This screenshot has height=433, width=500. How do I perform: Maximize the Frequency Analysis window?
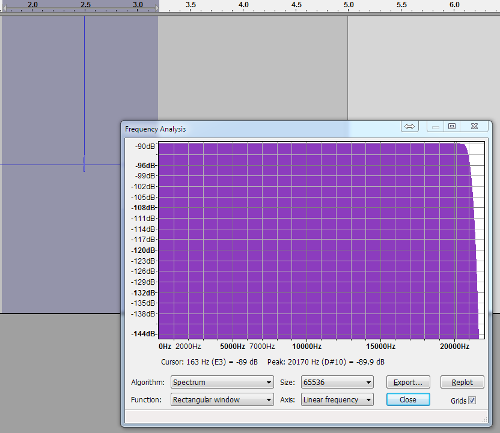point(452,126)
